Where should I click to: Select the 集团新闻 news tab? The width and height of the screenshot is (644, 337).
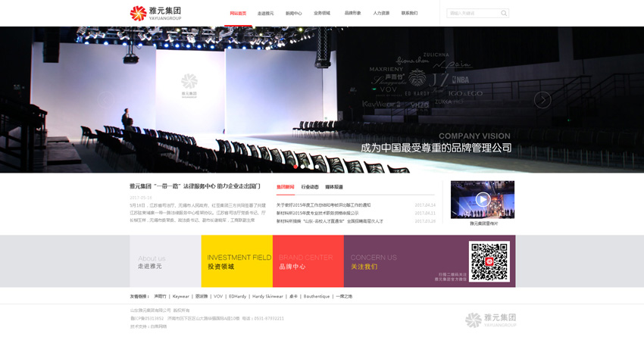click(x=285, y=187)
